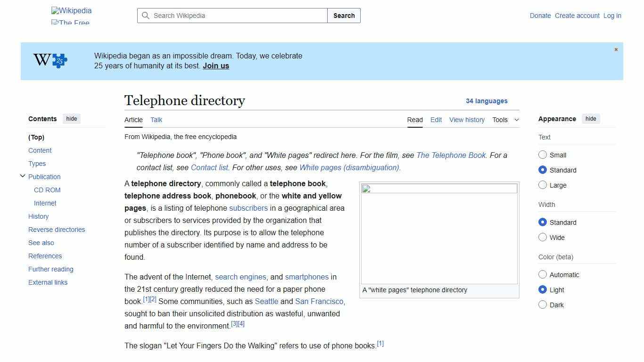The height and width of the screenshot is (362, 644).
Task: Collapse the Publication section in Contents
Action: (x=23, y=176)
